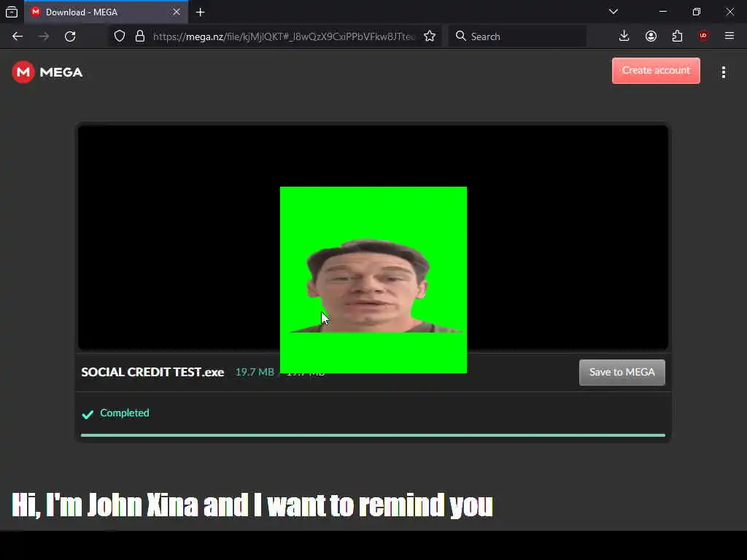This screenshot has width=747, height=560.
Task: Open MEGA's three-dot options menu
Action: [x=723, y=72]
